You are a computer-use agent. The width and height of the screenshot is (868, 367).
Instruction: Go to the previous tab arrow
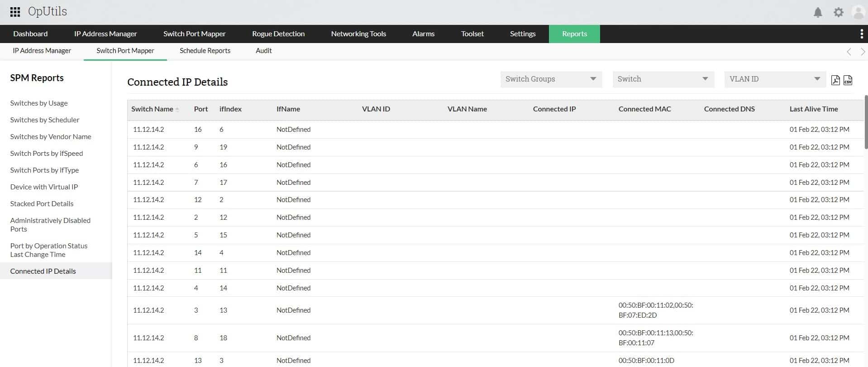click(849, 52)
